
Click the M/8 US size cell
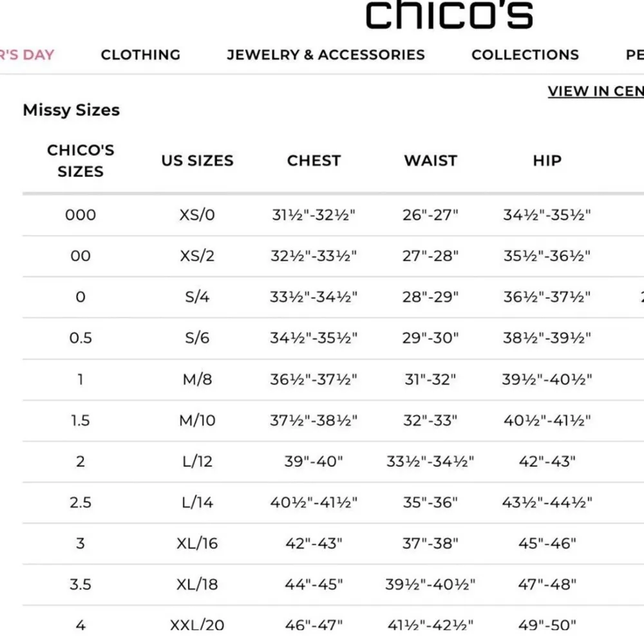pyautogui.click(x=197, y=379)
